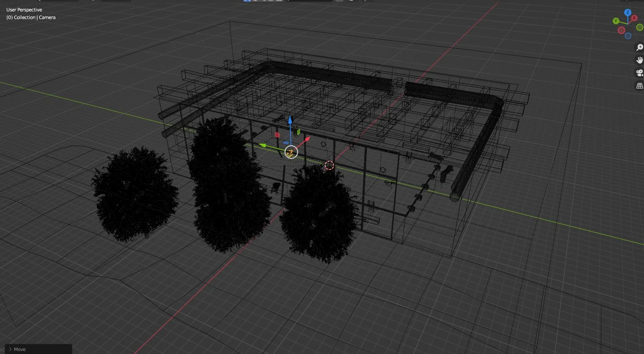Screen dimensions: 644x354
Task: Click the X axis ball on the navigation gizmo
Action: (x=634, y=18)
